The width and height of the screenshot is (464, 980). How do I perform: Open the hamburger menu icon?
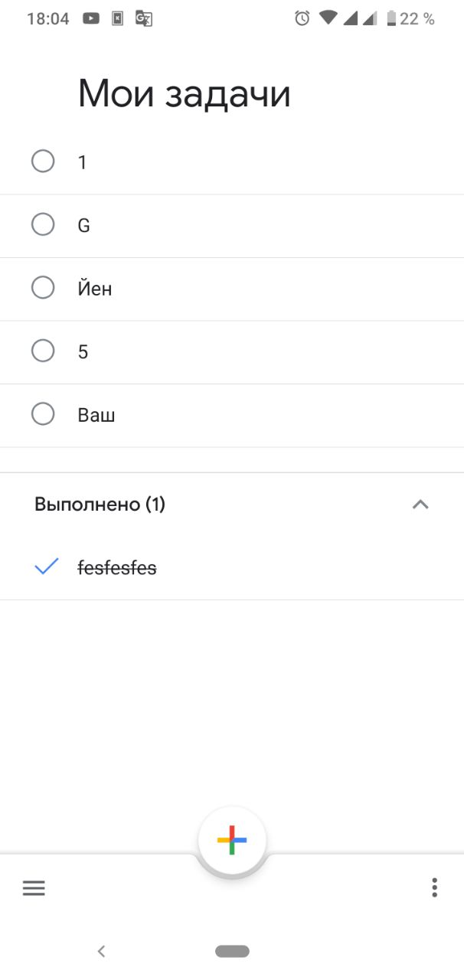click(34, 888)
